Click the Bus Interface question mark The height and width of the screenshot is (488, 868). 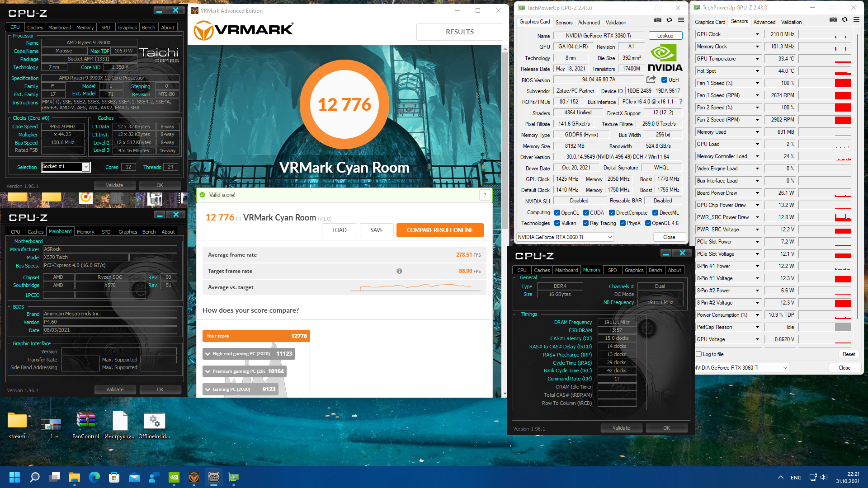click(681, 102)
